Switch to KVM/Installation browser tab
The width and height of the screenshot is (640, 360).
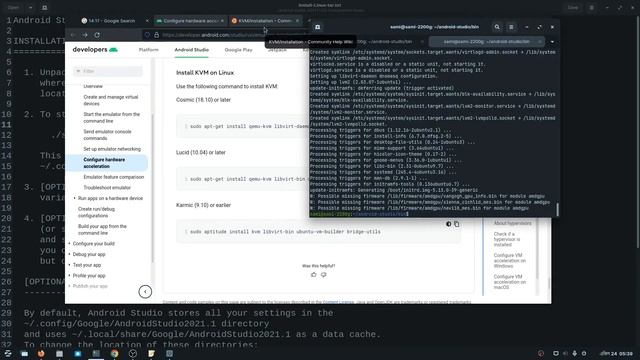265,21
